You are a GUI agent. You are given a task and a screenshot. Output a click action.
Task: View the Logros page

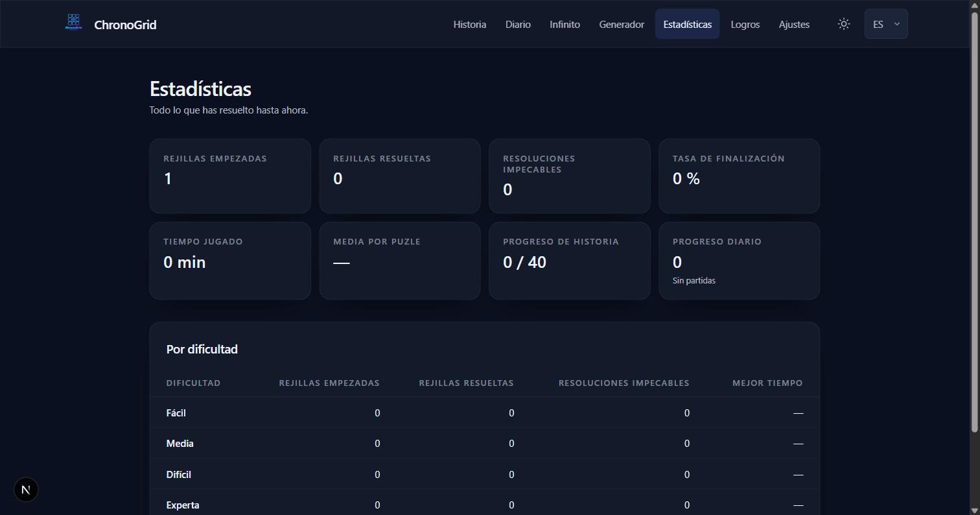tap(745, 24)
